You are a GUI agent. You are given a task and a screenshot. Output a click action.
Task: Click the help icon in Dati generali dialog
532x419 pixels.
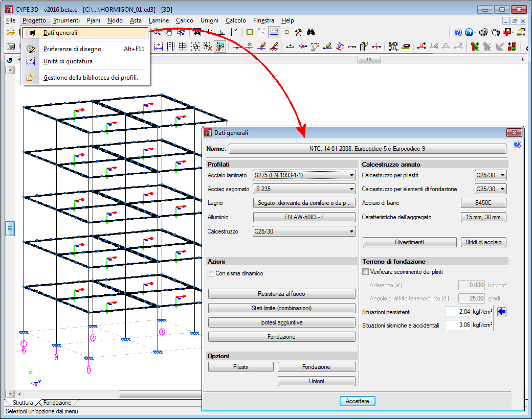point(517,145)
